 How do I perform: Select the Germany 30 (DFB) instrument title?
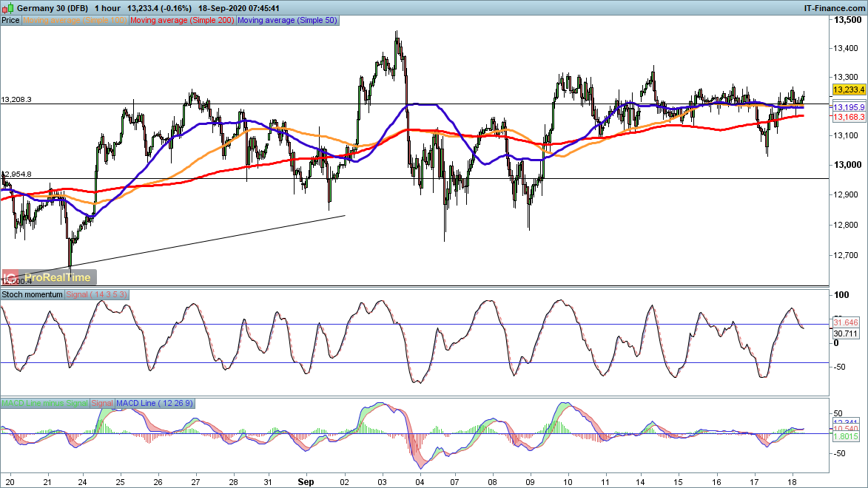pos(53,8)
